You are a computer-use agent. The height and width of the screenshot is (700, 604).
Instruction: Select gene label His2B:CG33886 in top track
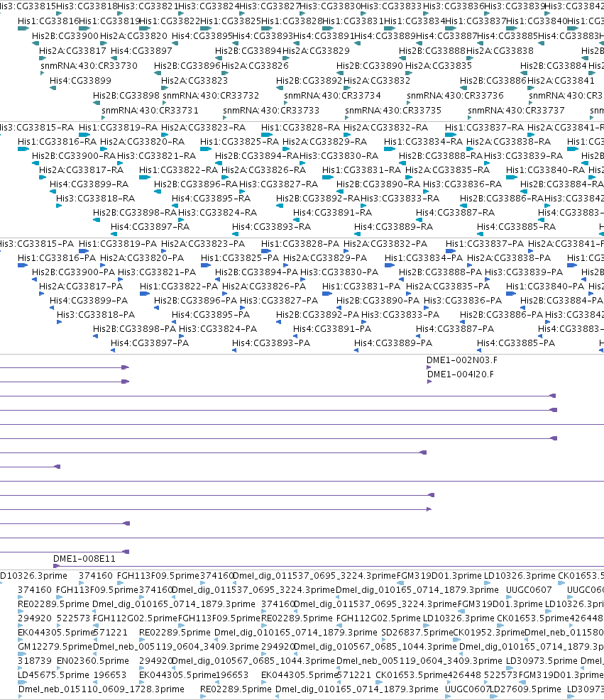coord(493,81)
